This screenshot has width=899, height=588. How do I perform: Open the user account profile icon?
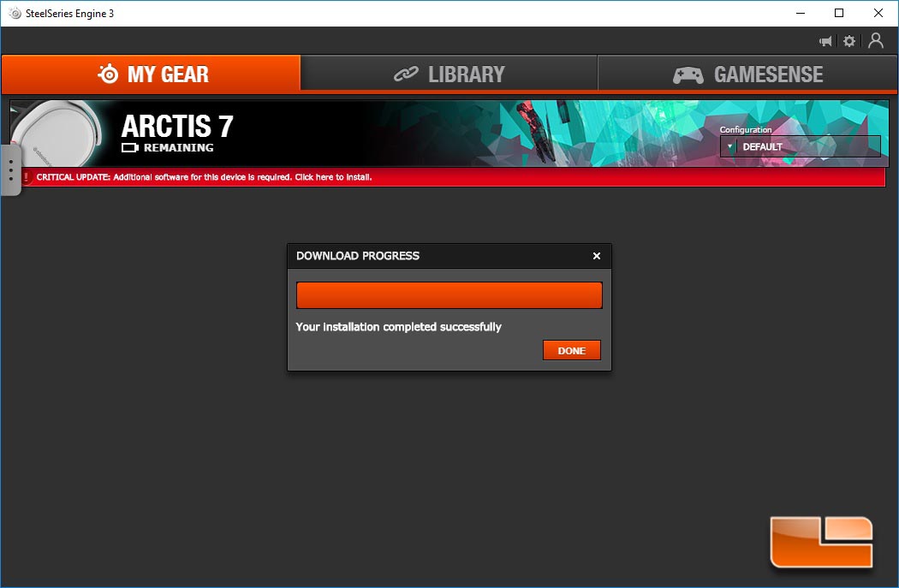[876, 41]
